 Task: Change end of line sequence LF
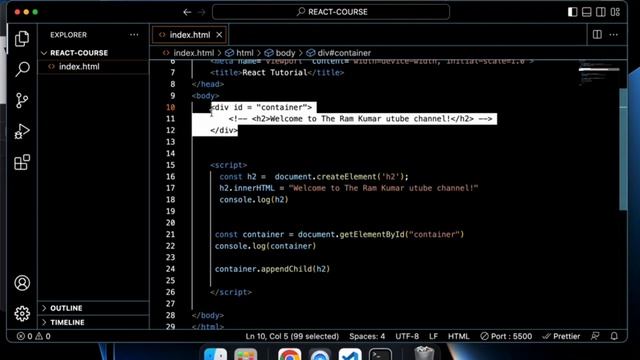click(x=433, y=336)
